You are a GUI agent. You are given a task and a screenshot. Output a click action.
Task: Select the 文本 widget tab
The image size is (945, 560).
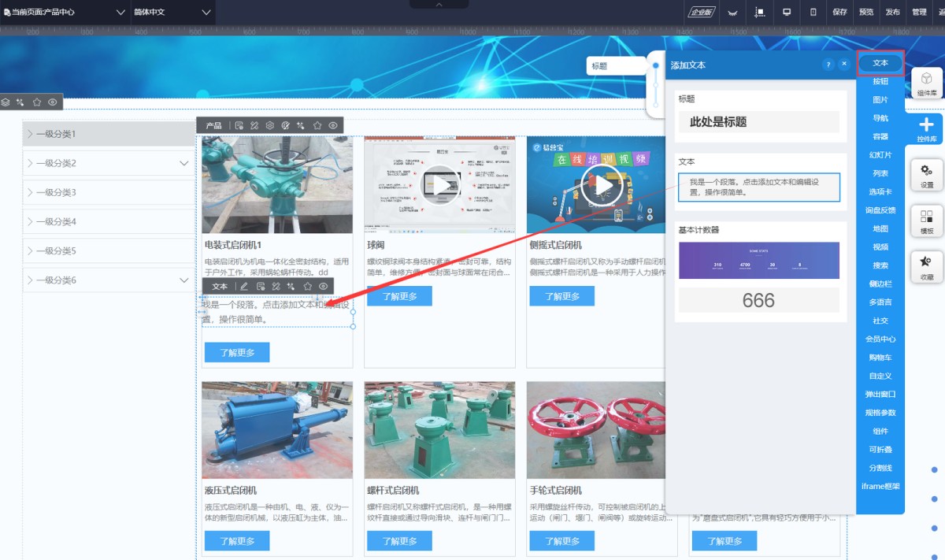click(x=880, y=62)
